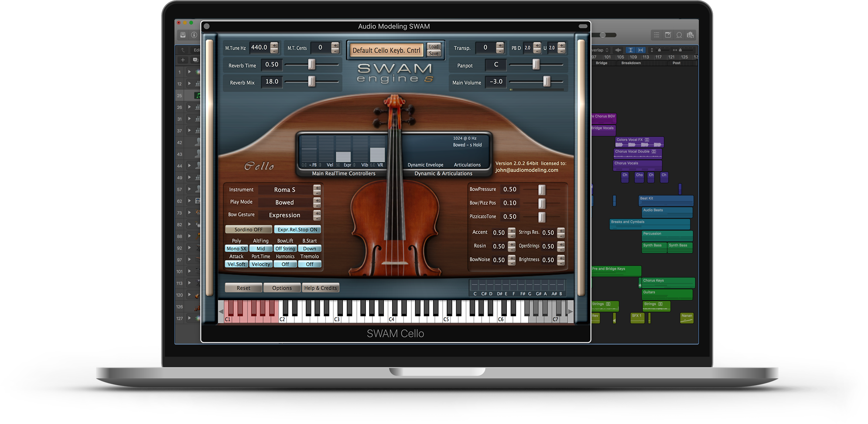This screenshot has height=424, width=868.
Task: Open the Library icon in the Logic toolbar
Action: pos(183,35)
